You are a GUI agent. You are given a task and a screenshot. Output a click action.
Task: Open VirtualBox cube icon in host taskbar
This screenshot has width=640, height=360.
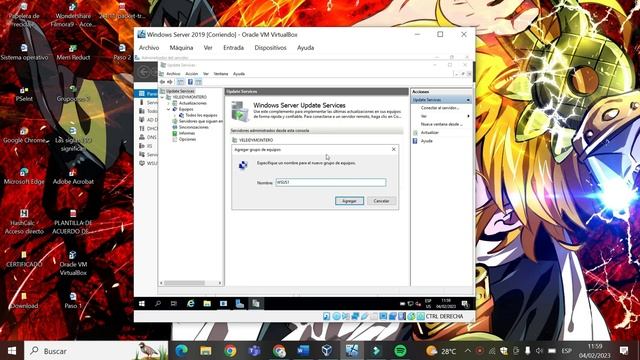tap(327, 351)
